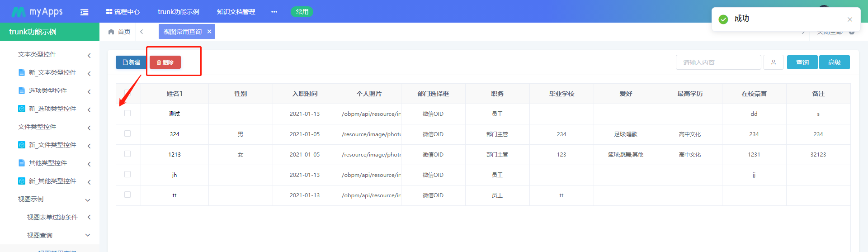The height and width of the screenshot is (252, 868).
Task: Open the more menus ellipsis
Action: point(274,12)
